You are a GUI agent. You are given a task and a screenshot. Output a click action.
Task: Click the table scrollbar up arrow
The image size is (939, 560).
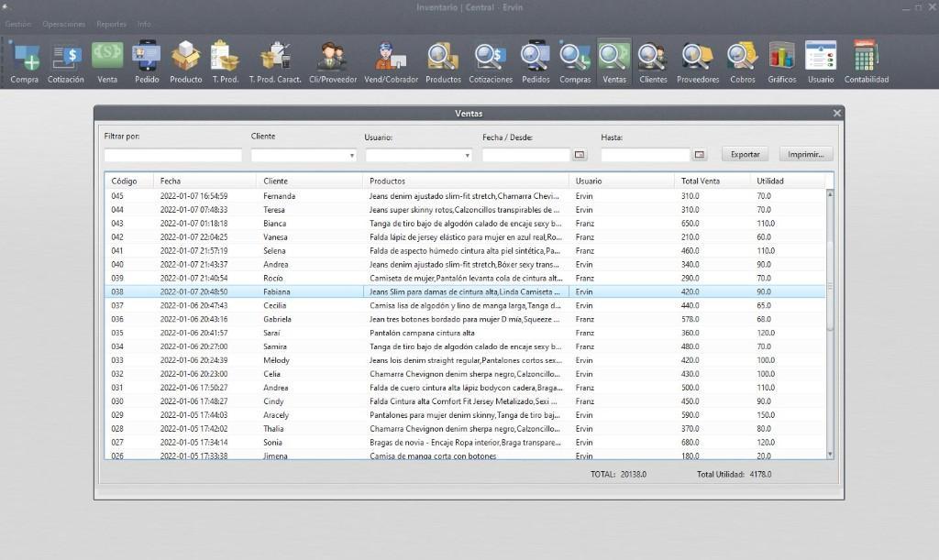coord(830,194)
